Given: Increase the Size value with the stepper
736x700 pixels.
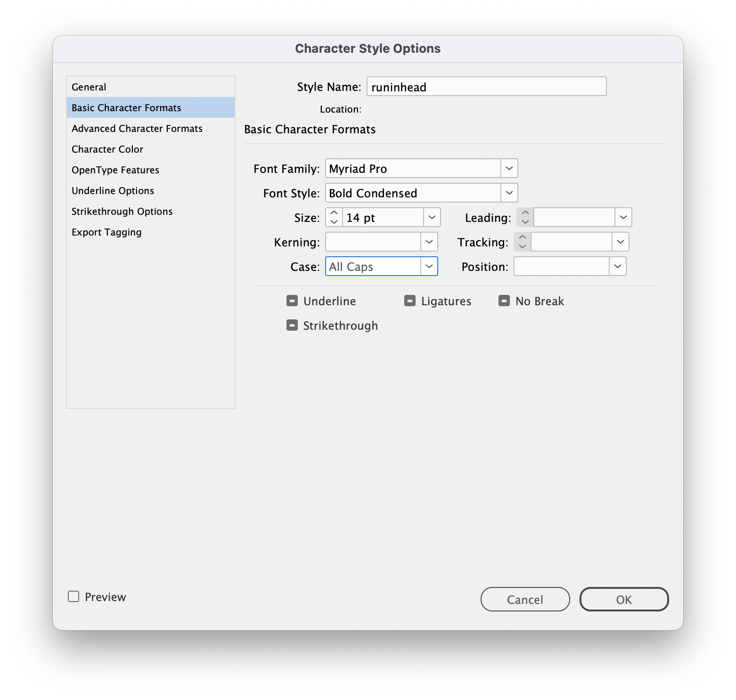Looking at the screenshot, I should [333, 213].
